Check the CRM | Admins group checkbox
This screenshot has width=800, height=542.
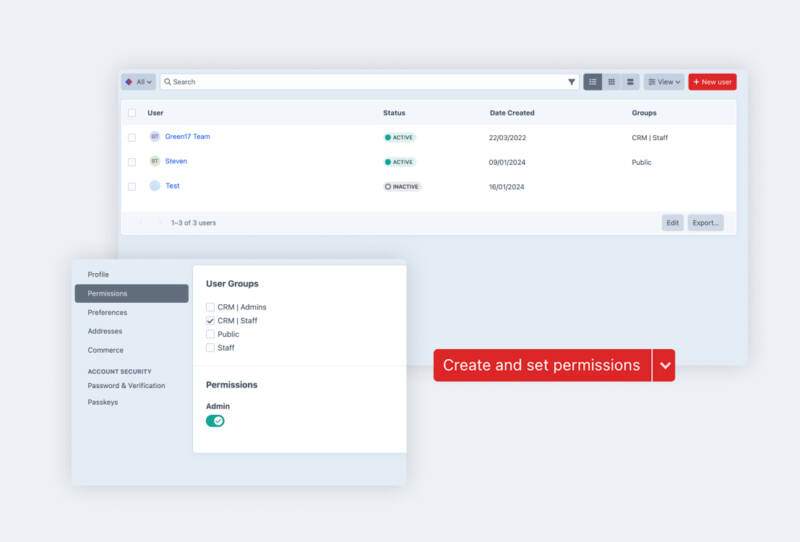pos(210,307)
